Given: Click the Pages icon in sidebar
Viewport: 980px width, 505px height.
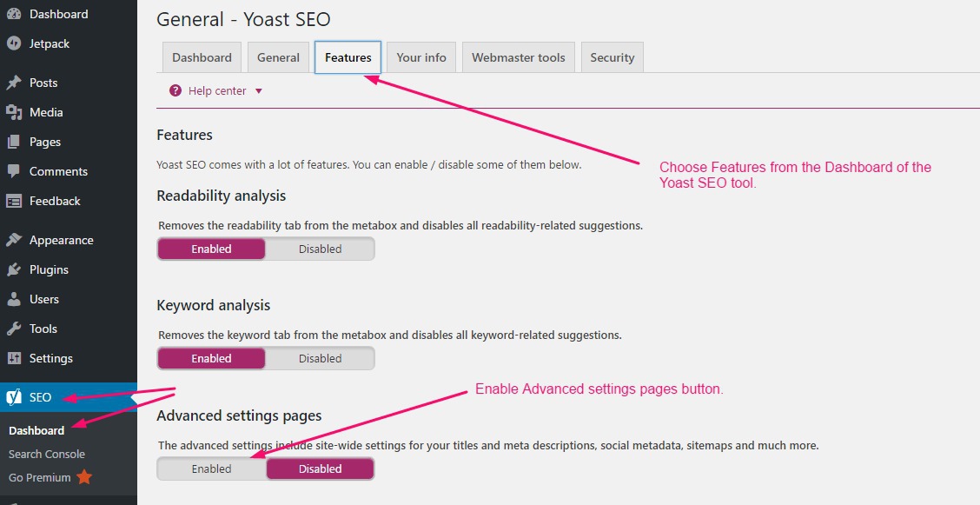Looking at the screenshot, I should click(14, 142).
